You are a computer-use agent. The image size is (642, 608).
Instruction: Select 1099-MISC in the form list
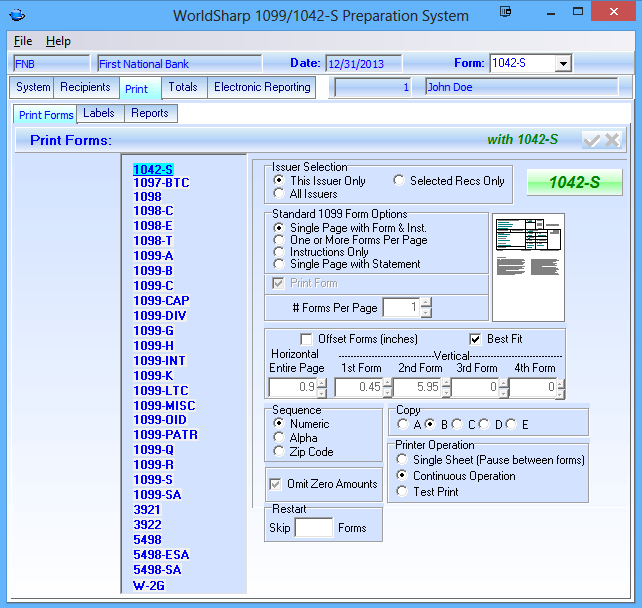(x=164, y=406)
